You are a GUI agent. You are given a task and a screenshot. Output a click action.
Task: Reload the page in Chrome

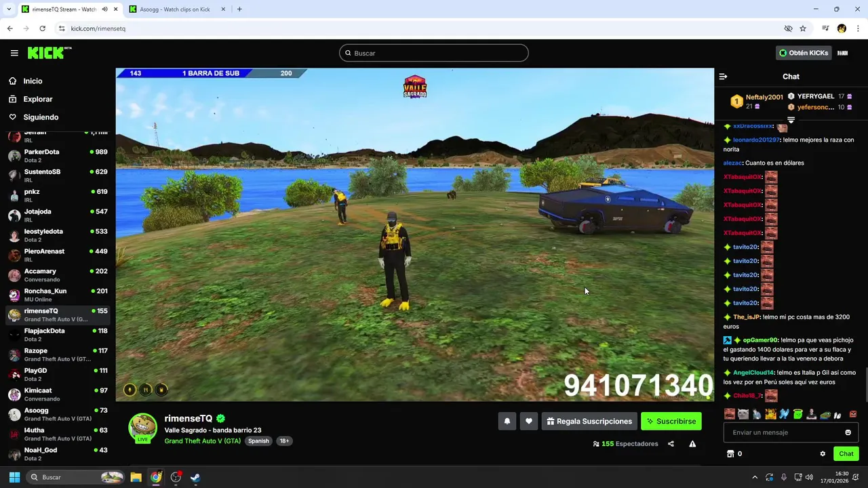tap(42, 28)
